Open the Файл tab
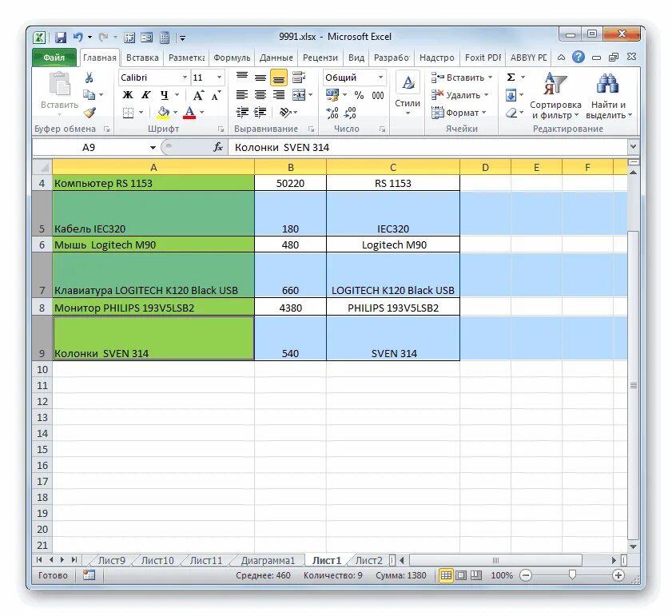 point(54,58)
